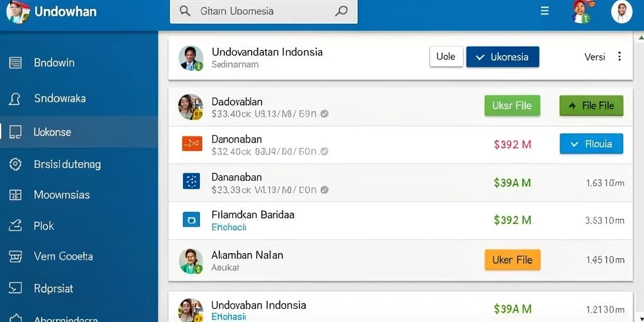The width and height of the screenshot is (644, 322).
Task: Click the Sndowraka person icon
Action: point(15,99)
